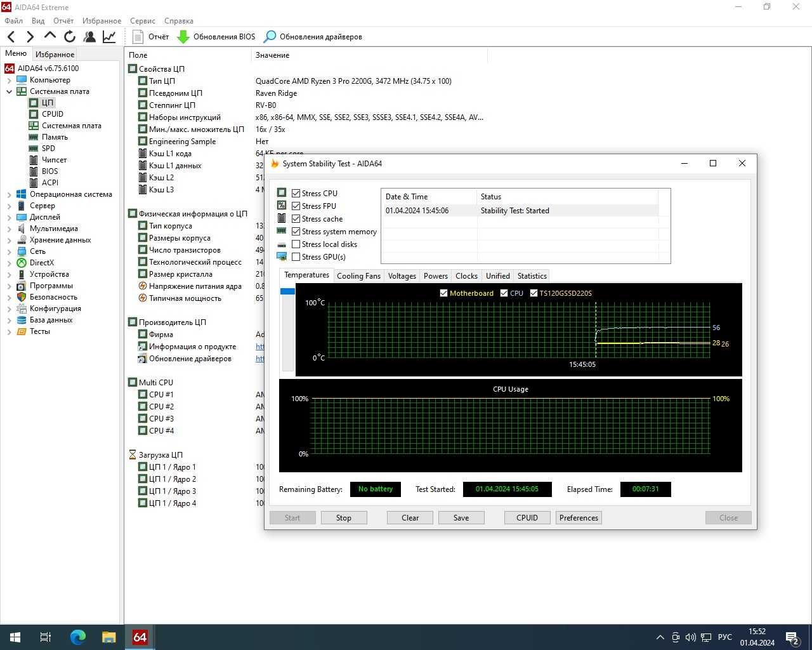Uncheck the Stress system memory checkbox
812x650 pixels.
[296, 232]
